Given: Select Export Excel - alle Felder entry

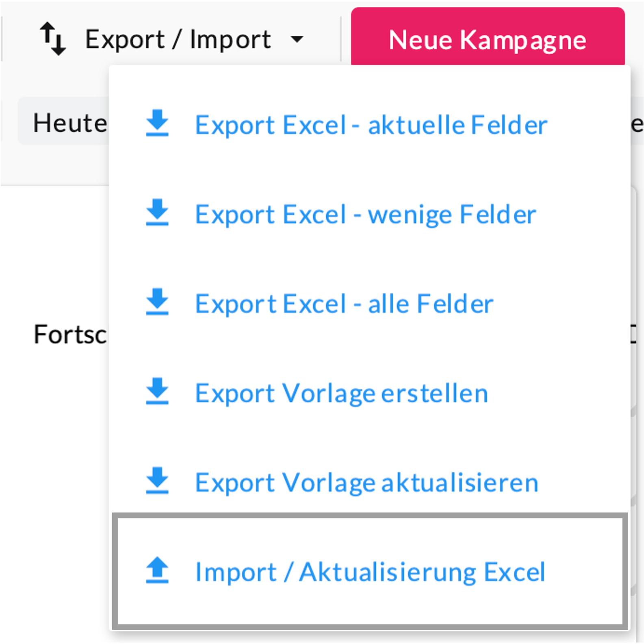Looking at the screenshot, I should (x=344, y=304).
